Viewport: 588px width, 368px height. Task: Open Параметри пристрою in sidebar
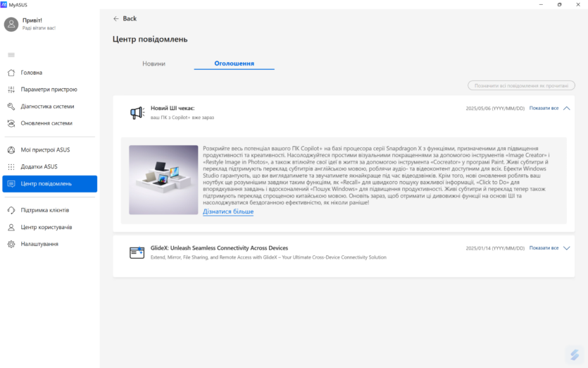click(49, 90)
